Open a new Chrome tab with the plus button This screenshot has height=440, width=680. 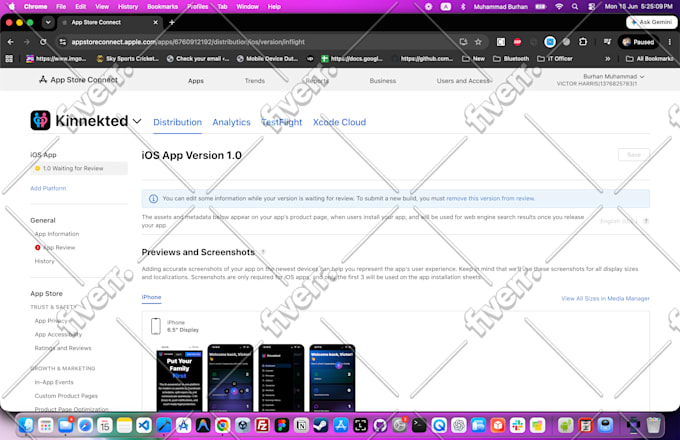pos(172,22)
